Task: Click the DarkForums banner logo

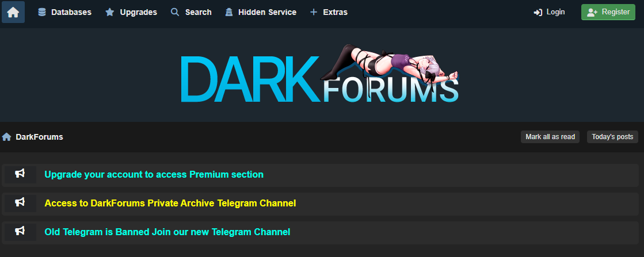Action: [319, 74]
